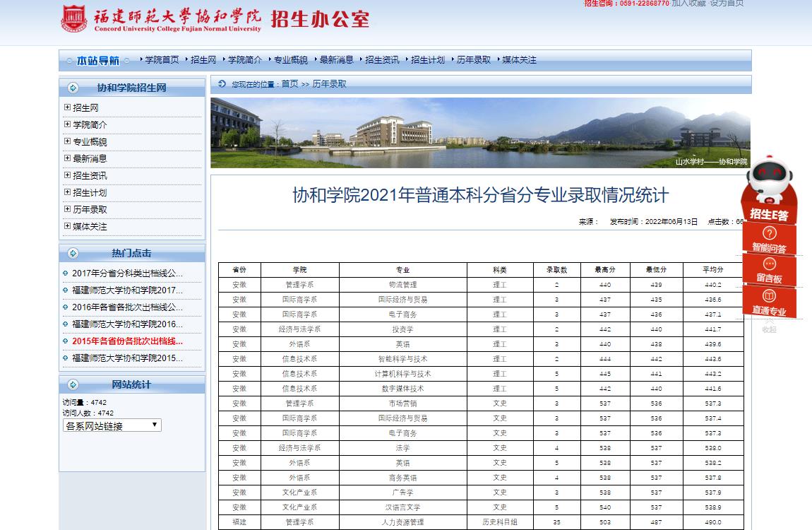Viewport: 812px width, 530px height.
Task: Click the 物流管理 cell in table
Action: coord(403,285)
